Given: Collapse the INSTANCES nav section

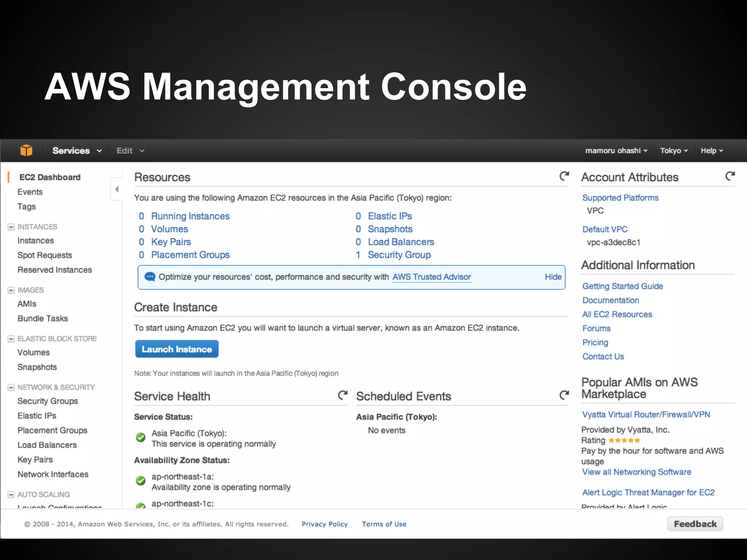Looking at the screenshot, I should pos(11,227).
